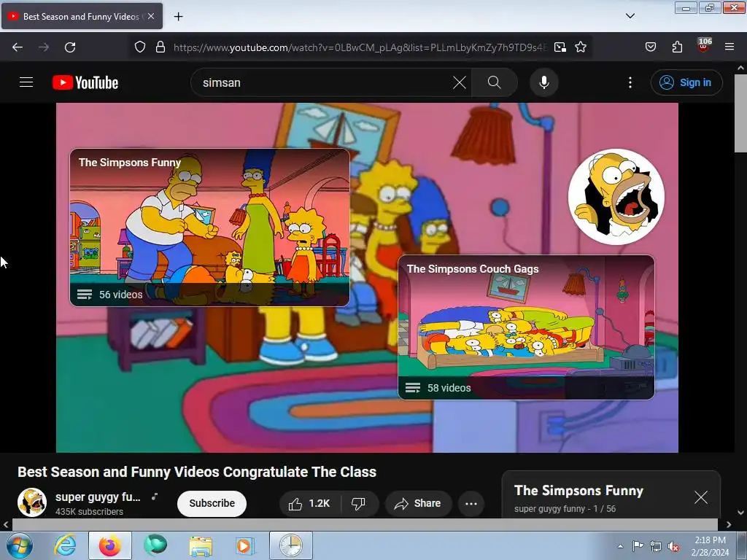Close the Best Season and Funny Videos tab
This screenshot has height=560, width=747.
151,16
